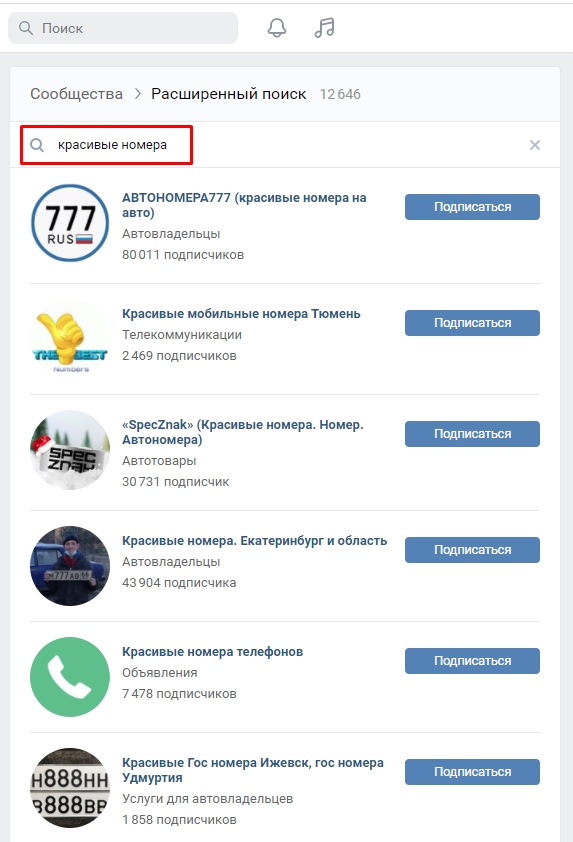Open the music note icon
Screen dimensions: 573x842
click(x=324, y=27)
